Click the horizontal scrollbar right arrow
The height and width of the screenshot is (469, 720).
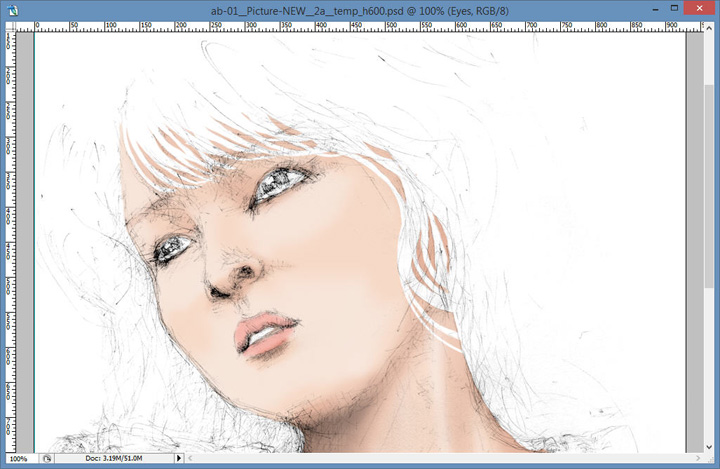[x=698, y=458]
